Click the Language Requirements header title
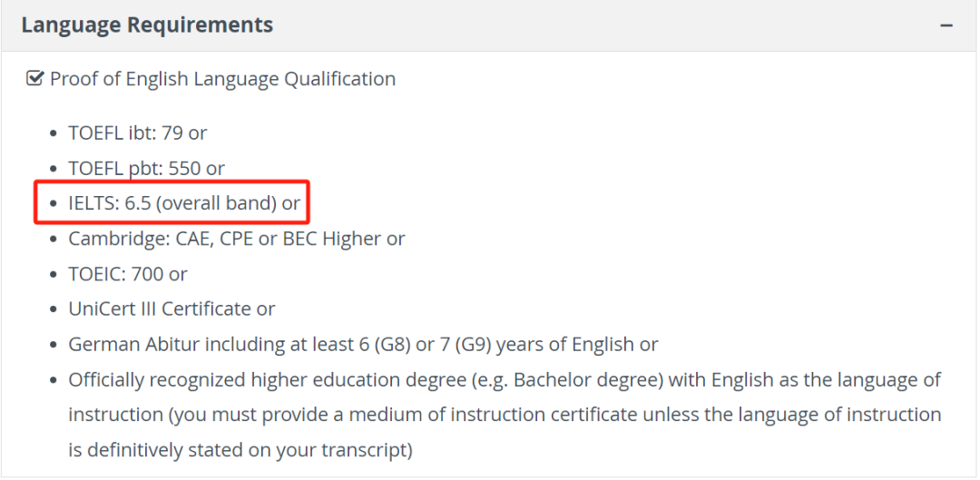980x480 pixels. click(147, 25)
